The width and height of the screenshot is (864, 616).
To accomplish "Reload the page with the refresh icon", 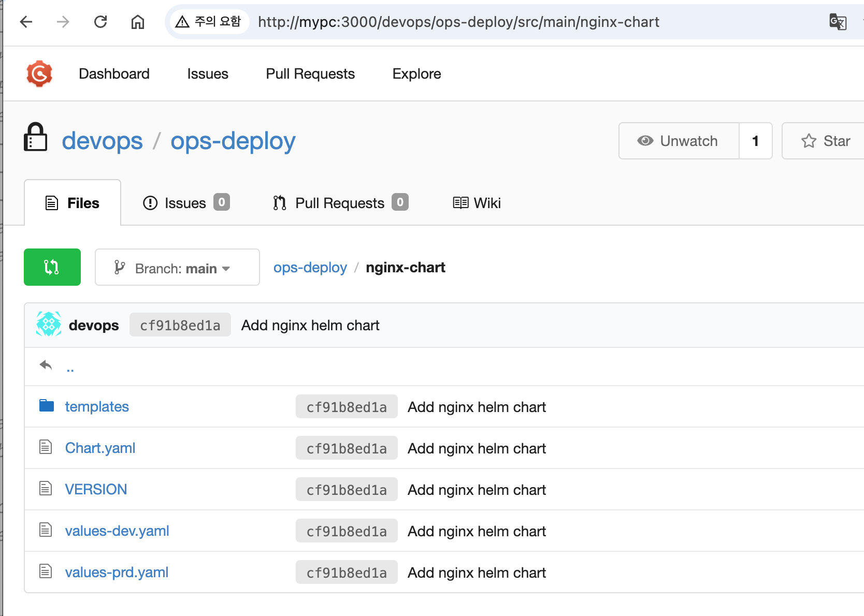I will (x=100, y=22).
